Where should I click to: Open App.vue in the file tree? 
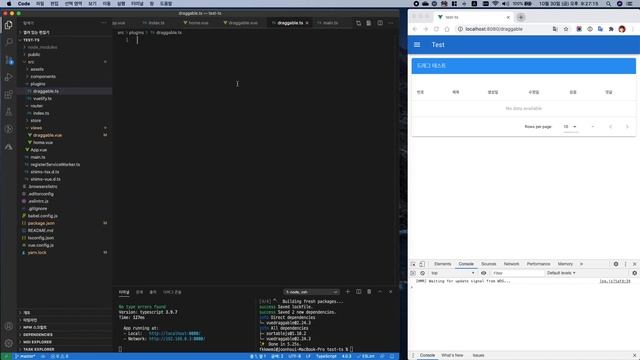point(38,150)
